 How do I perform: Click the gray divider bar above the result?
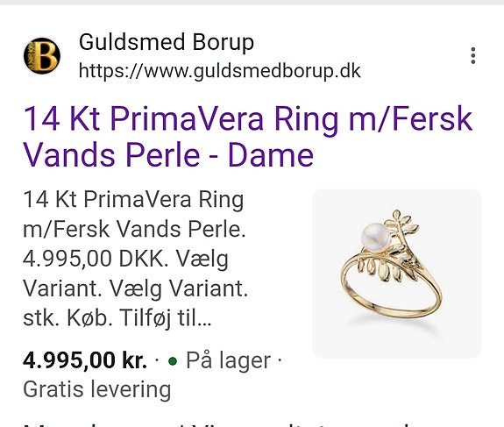tap(252, 3)
